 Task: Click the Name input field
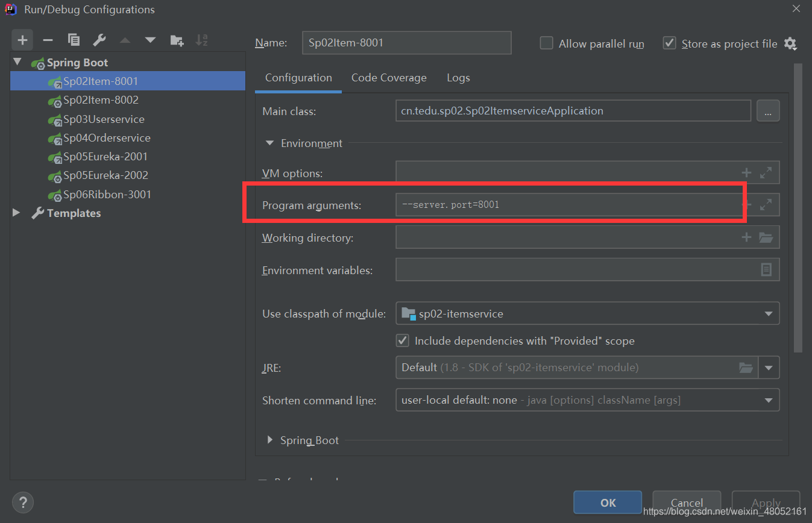(406, 43)
